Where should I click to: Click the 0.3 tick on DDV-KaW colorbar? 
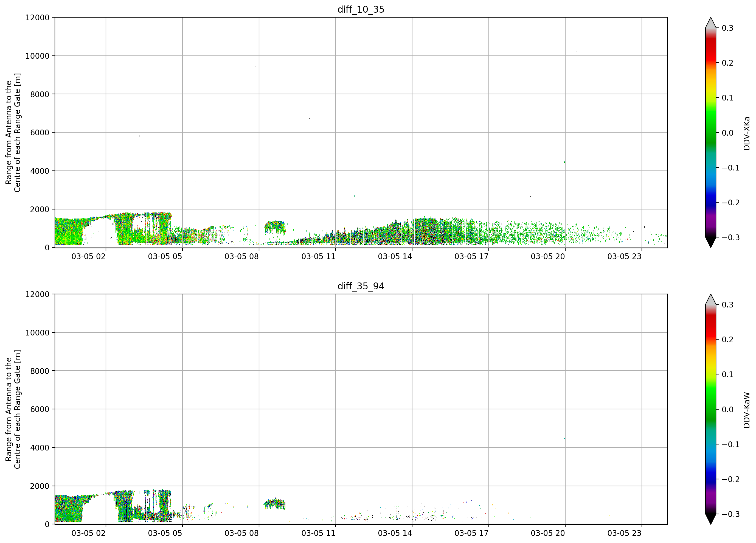pos(728,305)
